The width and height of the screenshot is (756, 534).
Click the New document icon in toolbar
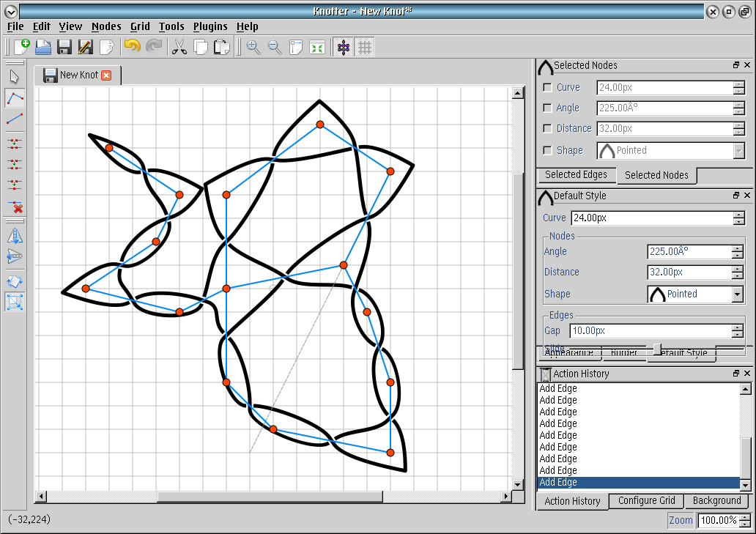pos(21,47)
